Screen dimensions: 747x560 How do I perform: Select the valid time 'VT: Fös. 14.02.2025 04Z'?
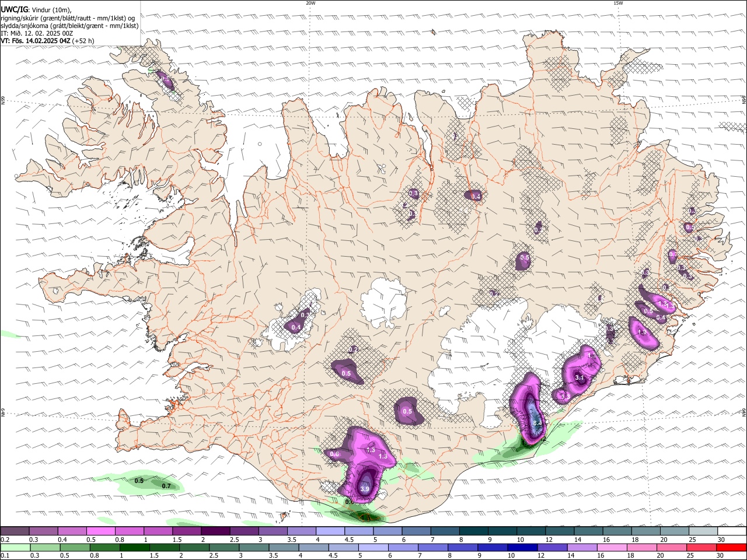pyautogui.click(x=36, y=41)
